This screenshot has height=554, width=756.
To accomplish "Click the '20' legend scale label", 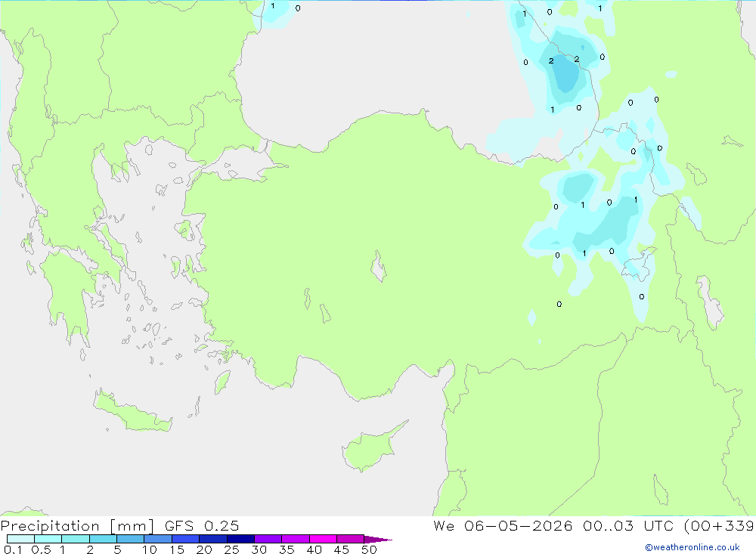I will tap(204, 549).
